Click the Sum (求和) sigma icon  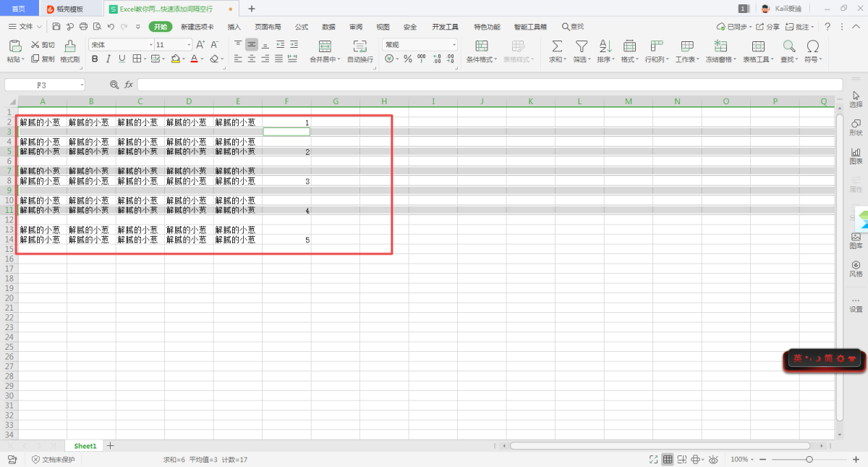tap(557, 46)
